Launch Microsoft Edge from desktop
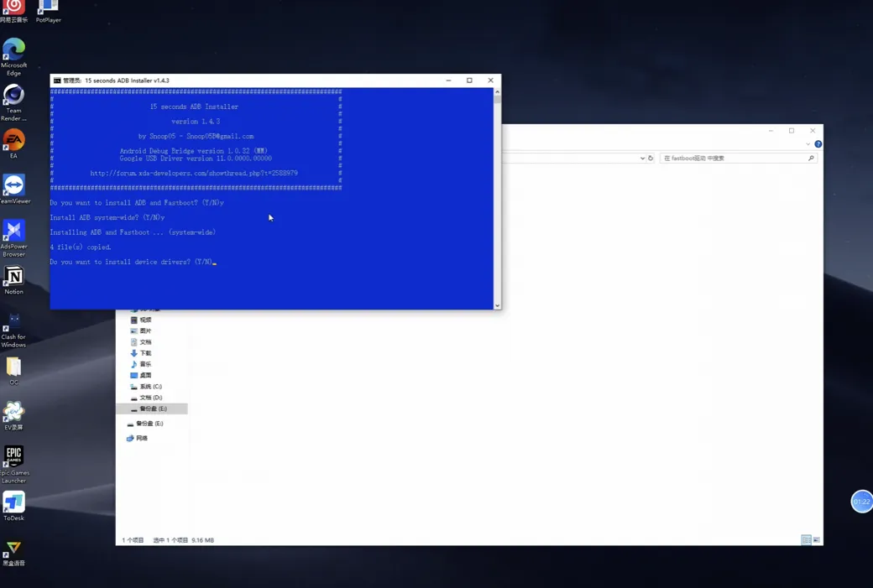 (14, 57)
